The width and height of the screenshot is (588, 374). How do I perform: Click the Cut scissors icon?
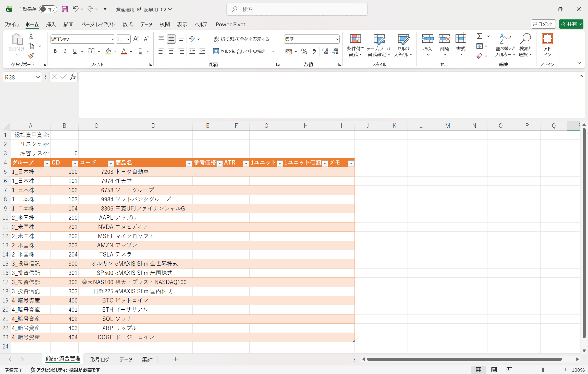[31, 36]
